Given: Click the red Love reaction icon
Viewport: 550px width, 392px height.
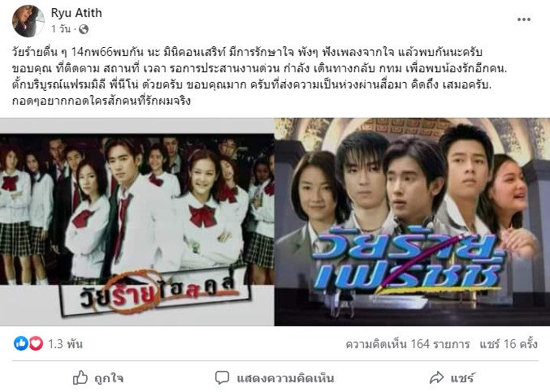Looking at the screenshot, I should point(36,343).
